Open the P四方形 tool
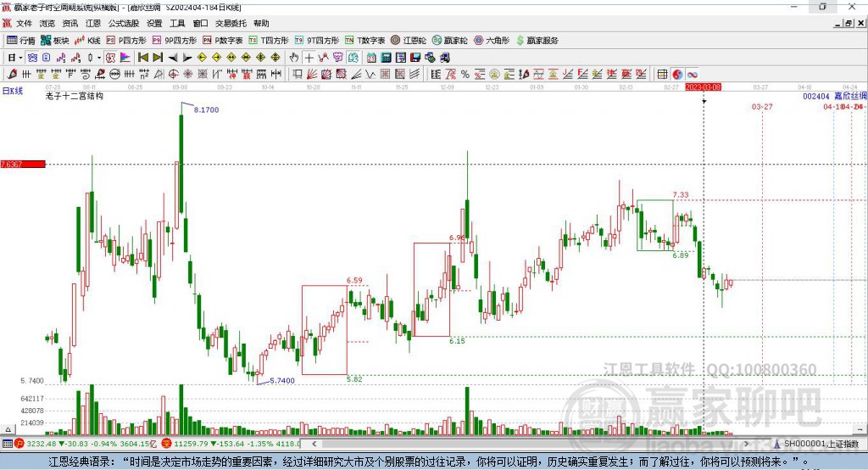This screenshot has height=470, width=868. pos(126,41)
